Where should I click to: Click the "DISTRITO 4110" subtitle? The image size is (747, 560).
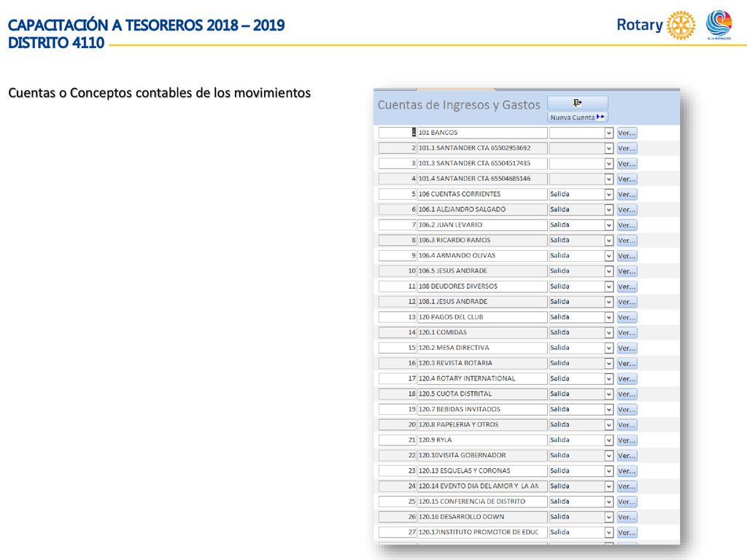click(56, 43)
